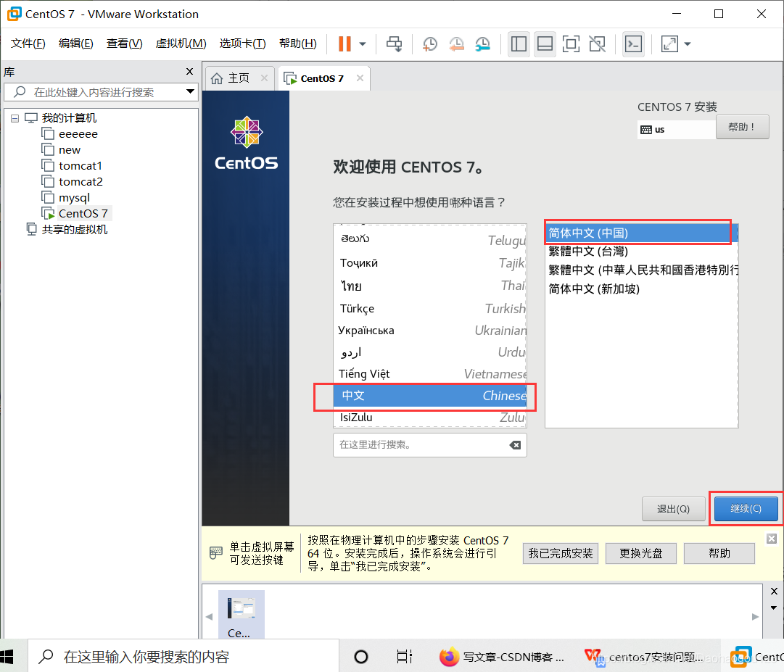Clear the language search with the backspace icon

515,445
